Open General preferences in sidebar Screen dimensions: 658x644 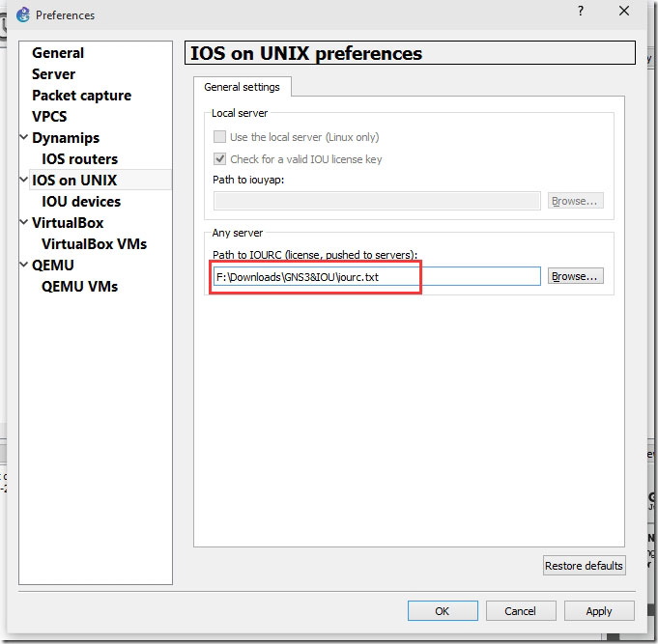click(58, 53)
